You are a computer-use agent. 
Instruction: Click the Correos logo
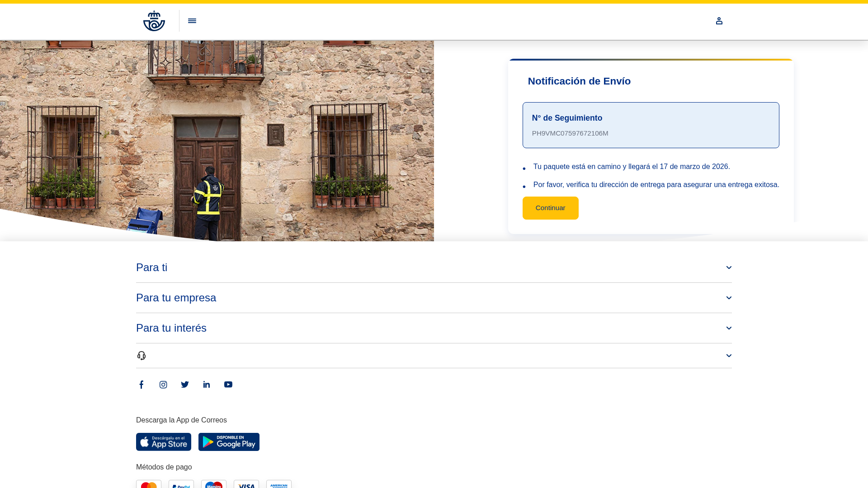pos(154,21)
